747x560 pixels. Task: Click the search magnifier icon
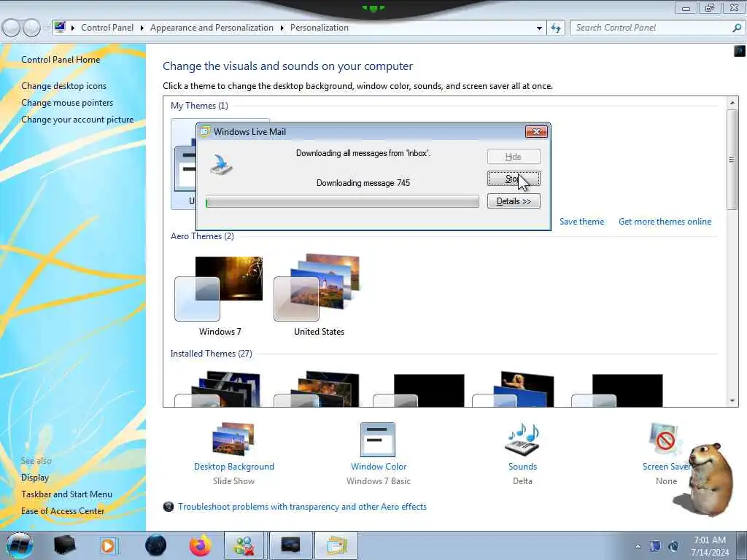(737, 28)
